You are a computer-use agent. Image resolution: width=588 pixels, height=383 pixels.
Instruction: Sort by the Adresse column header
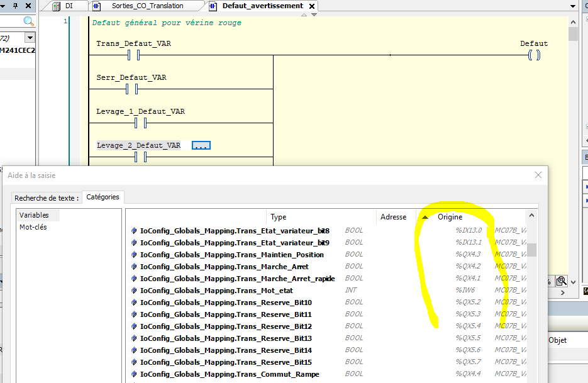(393, 217)
